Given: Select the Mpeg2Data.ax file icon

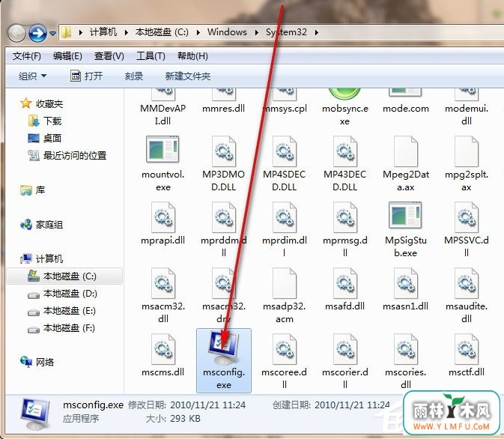Looking at the screenshot, I should pos(406,151).
